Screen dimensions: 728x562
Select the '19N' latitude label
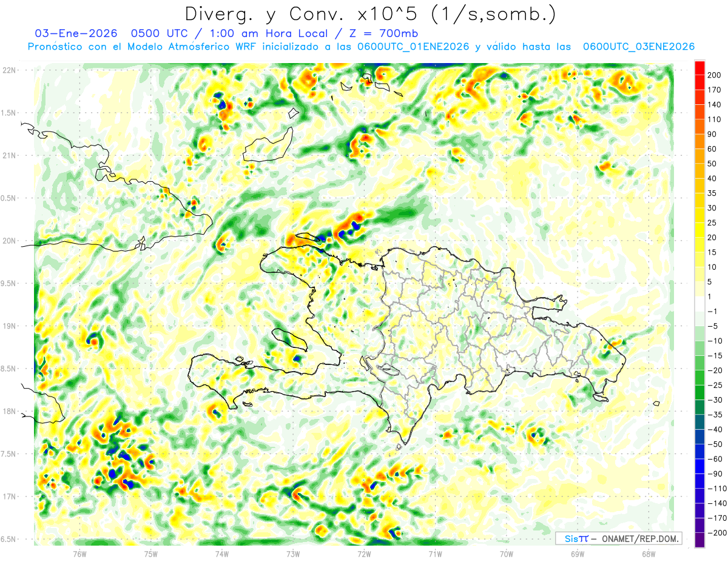pyautogui.click(x=9, y=326)
